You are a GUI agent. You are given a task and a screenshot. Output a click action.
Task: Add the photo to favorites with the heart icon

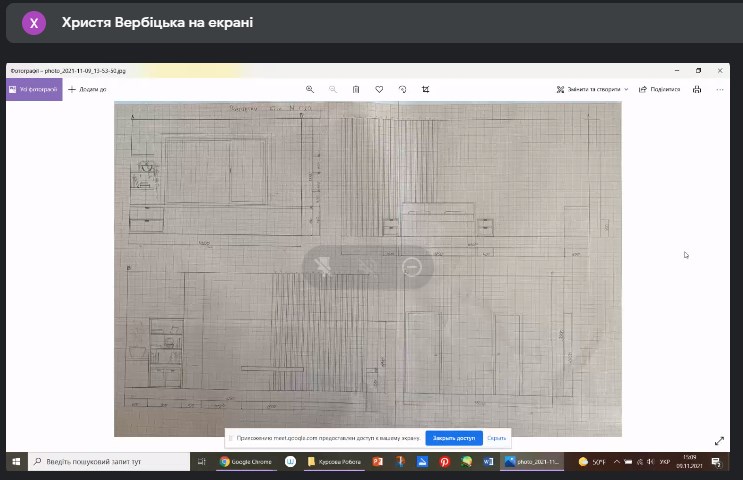(x=380, y=89)
